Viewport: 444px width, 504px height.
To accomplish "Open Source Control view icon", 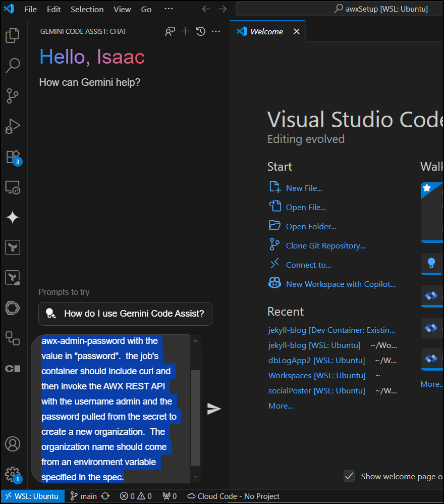I will point(13,96).
